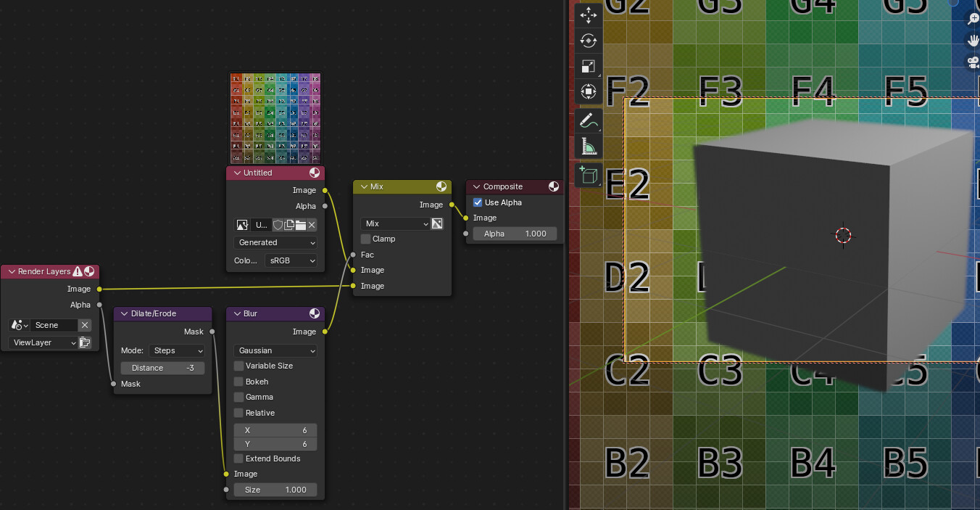This screenshot has width=980, height=510.
Task: Toggle preview icon on Render Layers node
Action: (89, 271)
